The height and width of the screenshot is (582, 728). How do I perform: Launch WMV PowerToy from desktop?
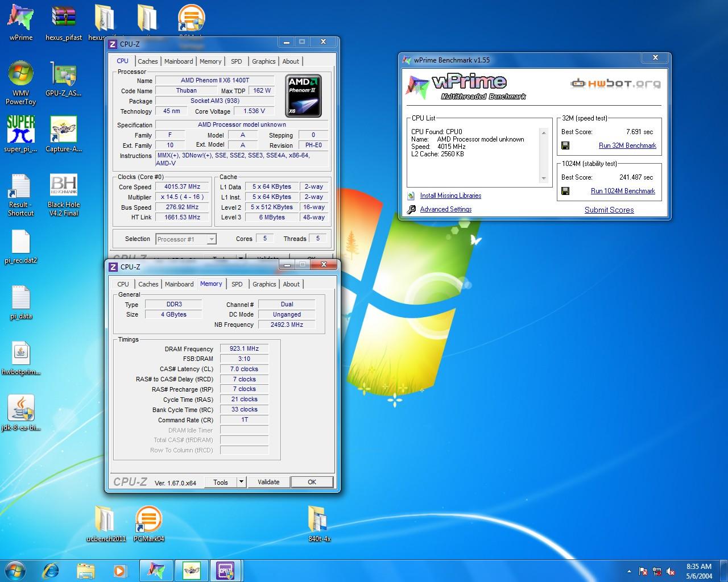coord(20,83)
